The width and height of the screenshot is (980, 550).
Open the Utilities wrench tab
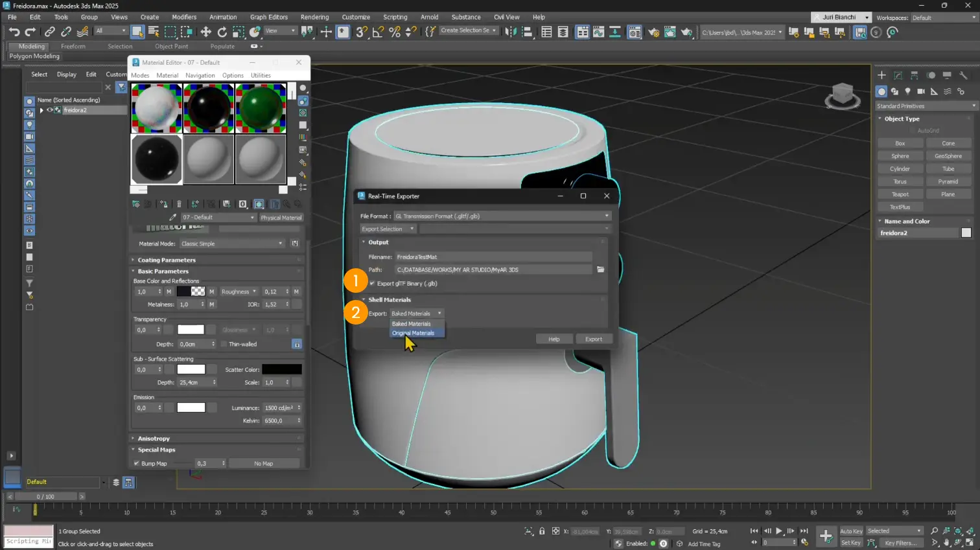click(963, 75)
